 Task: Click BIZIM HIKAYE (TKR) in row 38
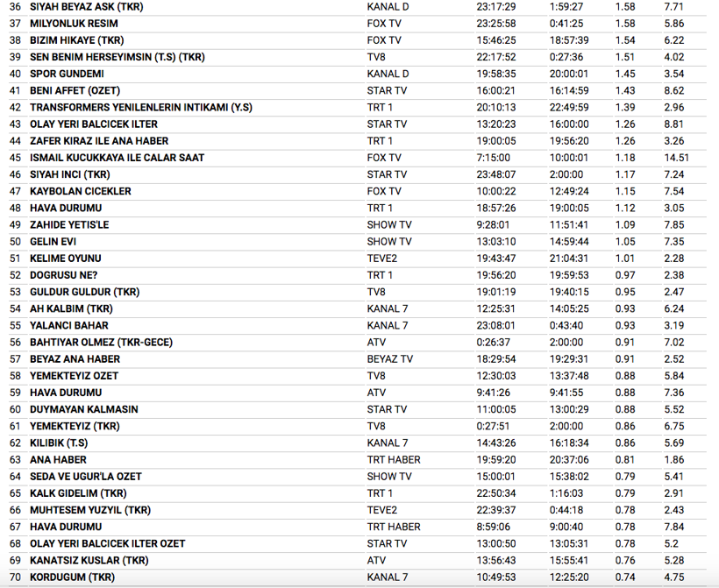tap(77, 40)
